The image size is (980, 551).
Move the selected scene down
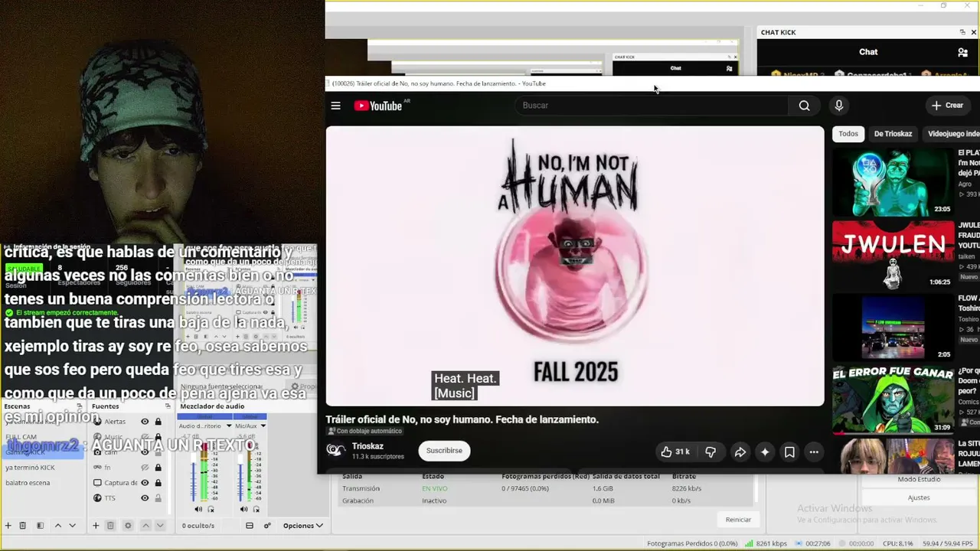72,526
